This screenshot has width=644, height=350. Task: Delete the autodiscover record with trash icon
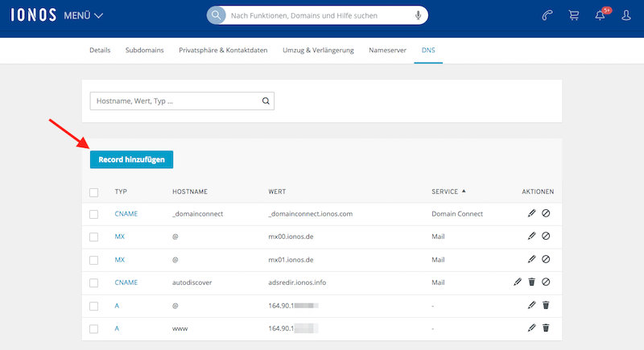[532, 282]
